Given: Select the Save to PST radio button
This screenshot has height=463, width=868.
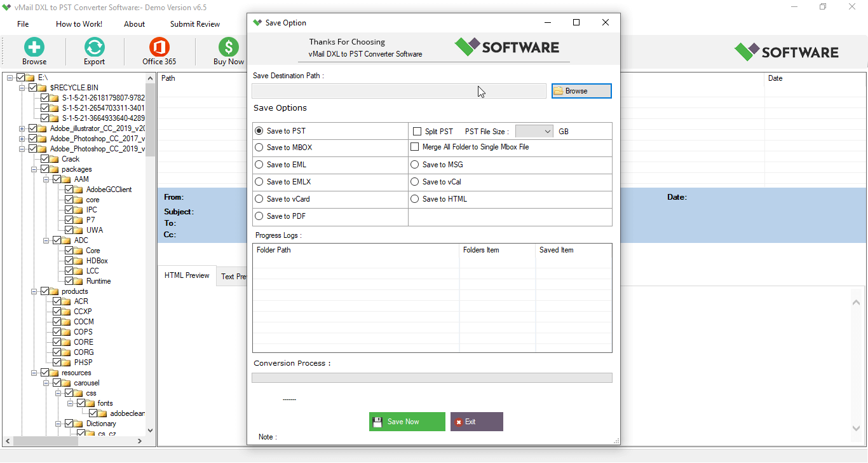Looking at the screenshot, I should click(x=259, y=131).
